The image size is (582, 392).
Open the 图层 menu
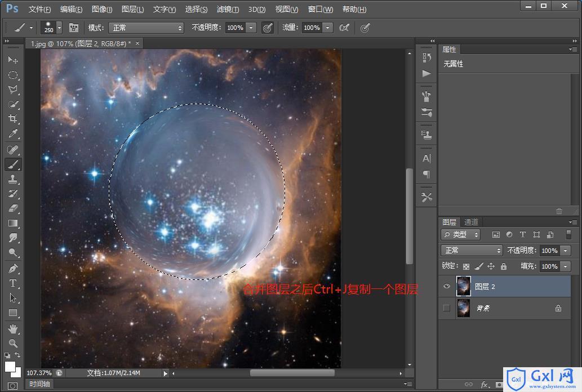coord(132,9)
